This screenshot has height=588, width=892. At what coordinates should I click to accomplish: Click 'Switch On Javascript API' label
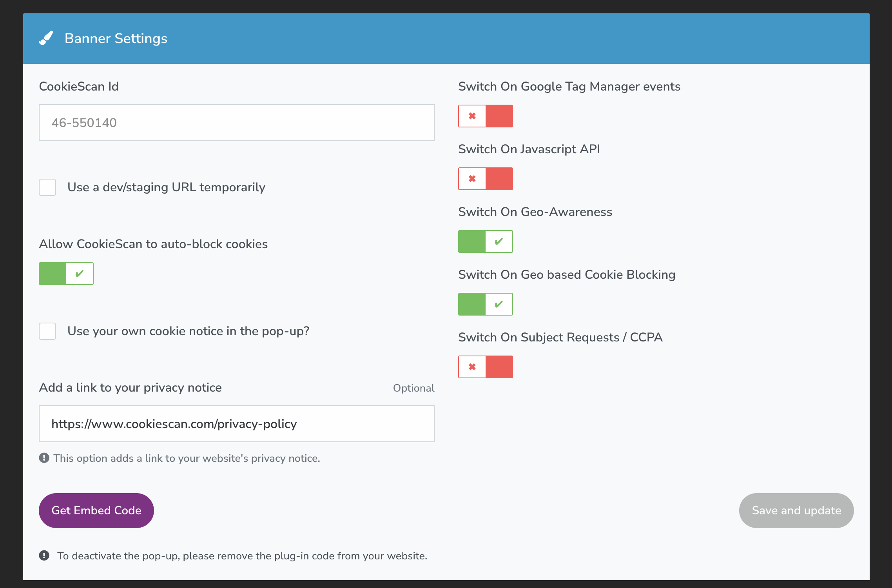pos(529,149)
